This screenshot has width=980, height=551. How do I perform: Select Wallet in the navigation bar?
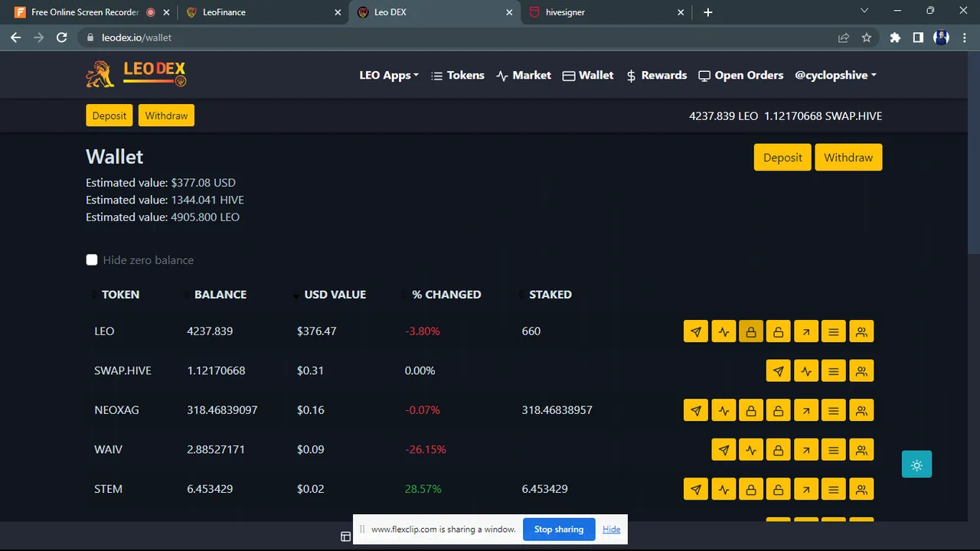point(588,75)
